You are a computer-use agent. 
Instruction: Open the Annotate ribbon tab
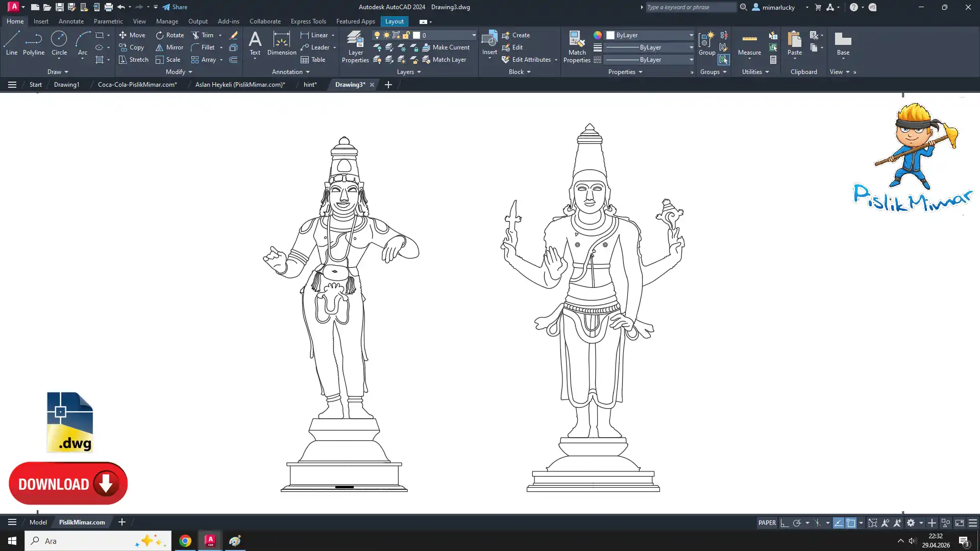(71, 21)
